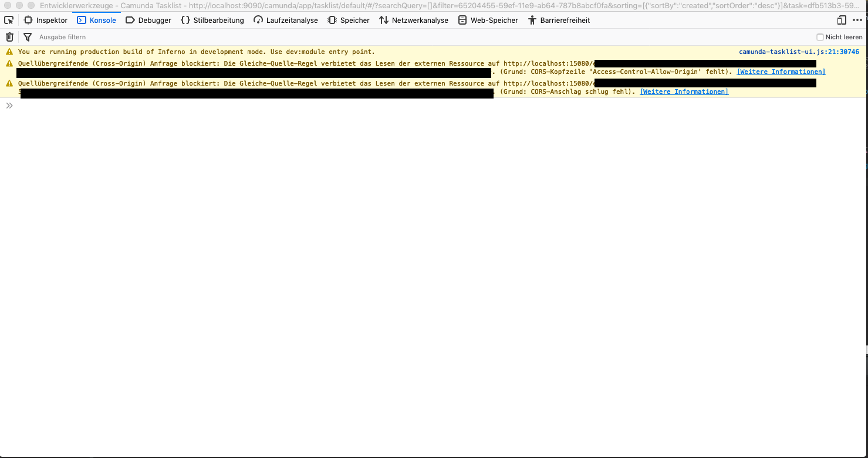The height and width of the screenshot is (458, 868).
Task: Activate the element picker tool
Action: tap(9, 20)
